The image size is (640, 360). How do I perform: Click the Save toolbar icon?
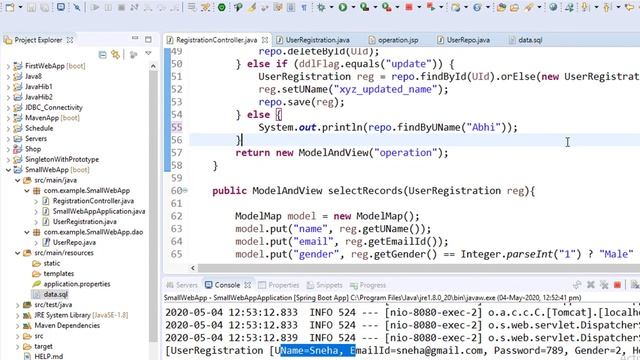click(x=31, y=7)
